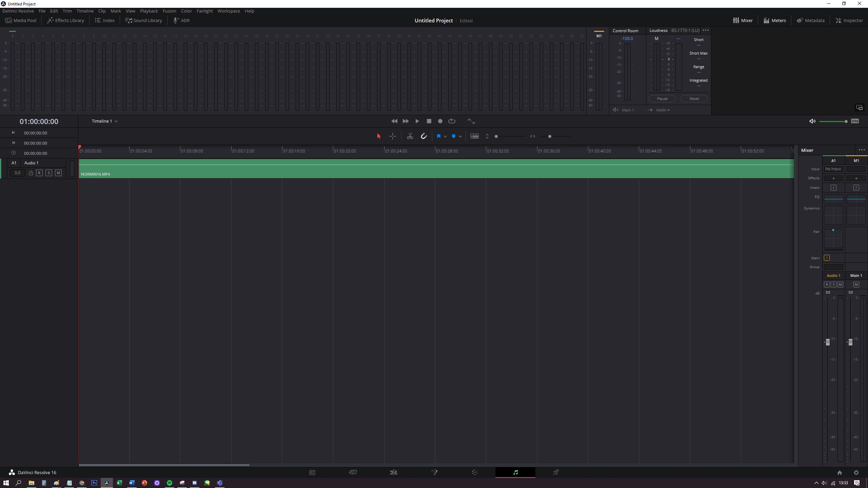The width and height of the screenshot is (868, 488).
Task: Solo the Audio 1 track header
Action: coord(49,173)
